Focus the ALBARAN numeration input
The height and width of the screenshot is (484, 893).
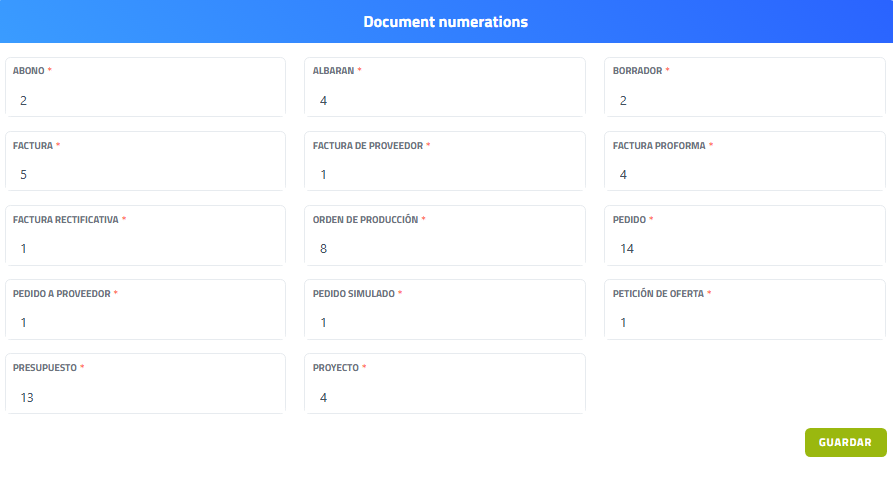pos(445,101)
